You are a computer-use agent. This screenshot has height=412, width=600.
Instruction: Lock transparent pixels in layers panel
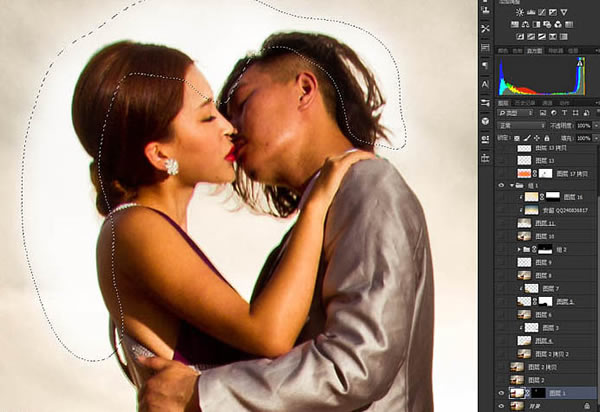517,138
